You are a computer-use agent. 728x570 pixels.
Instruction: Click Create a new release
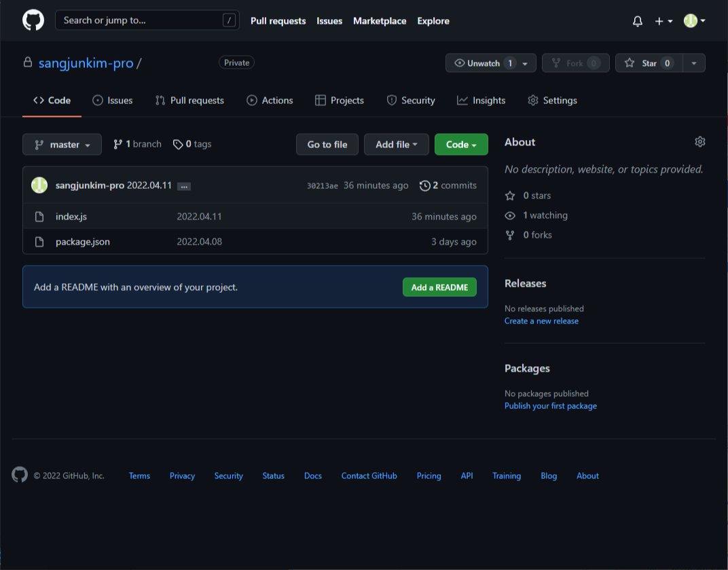pyautogui.click(x=541, y=321)
